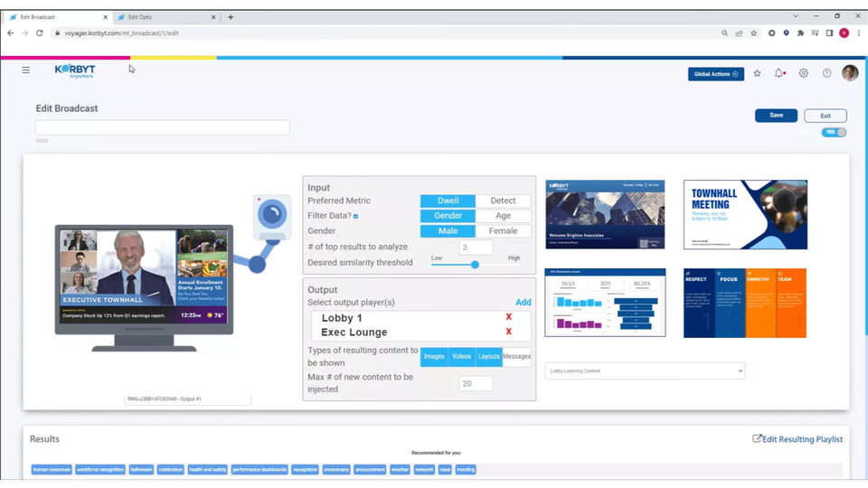Open the notifications bell
The width and height of the screenshot is (868, 488).
coord(778,74)
